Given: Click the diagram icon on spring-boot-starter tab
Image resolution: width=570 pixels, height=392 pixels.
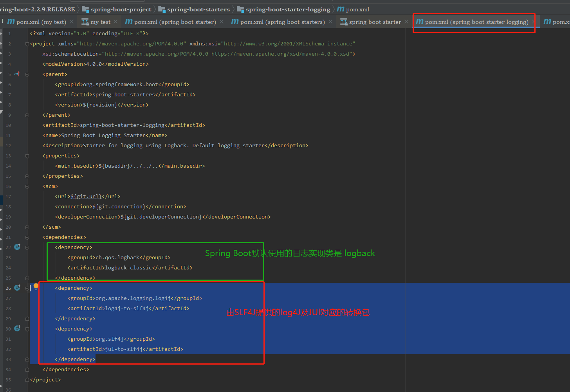Looking at the screenshot, I should (344, 22).
